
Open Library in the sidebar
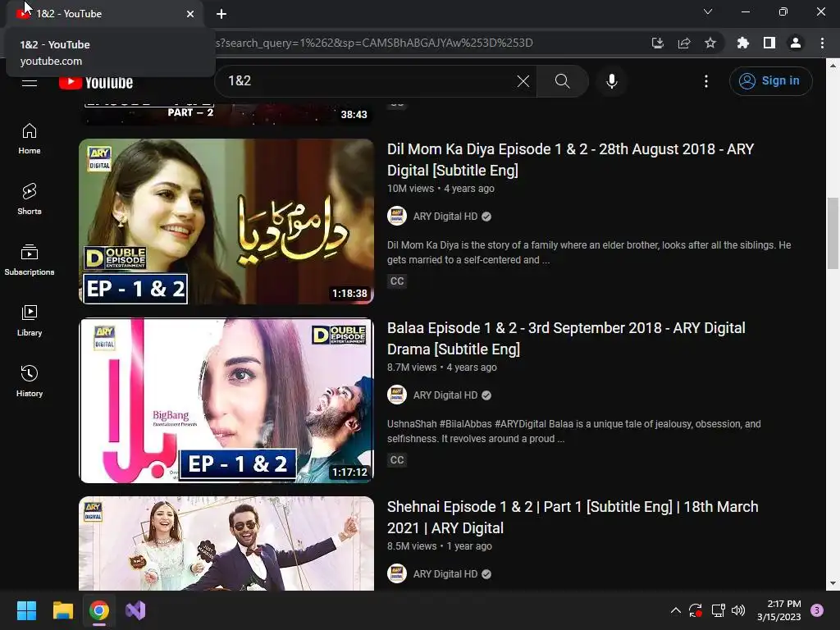[29, 321]
